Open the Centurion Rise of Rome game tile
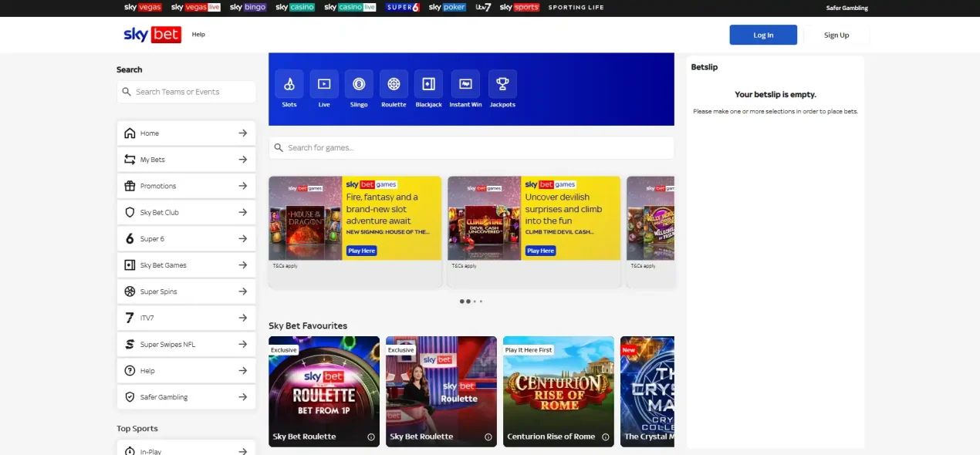The image size is (980, 455). (x=558, y=391)
